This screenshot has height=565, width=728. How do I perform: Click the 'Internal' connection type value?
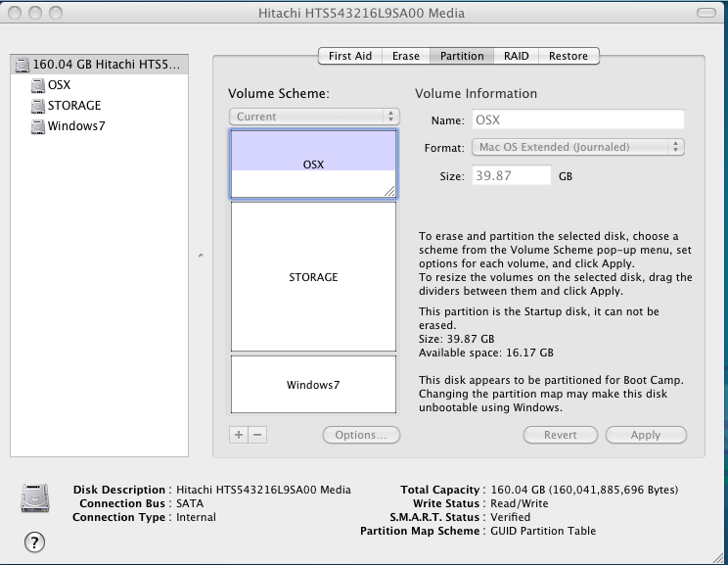(196, 517)
